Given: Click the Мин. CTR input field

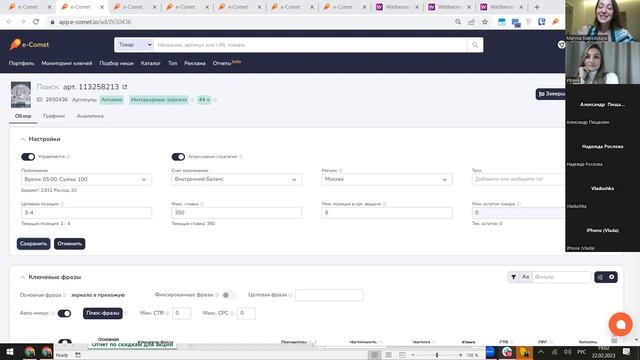Looking at the screenshot, I should [x=181, y=313].
